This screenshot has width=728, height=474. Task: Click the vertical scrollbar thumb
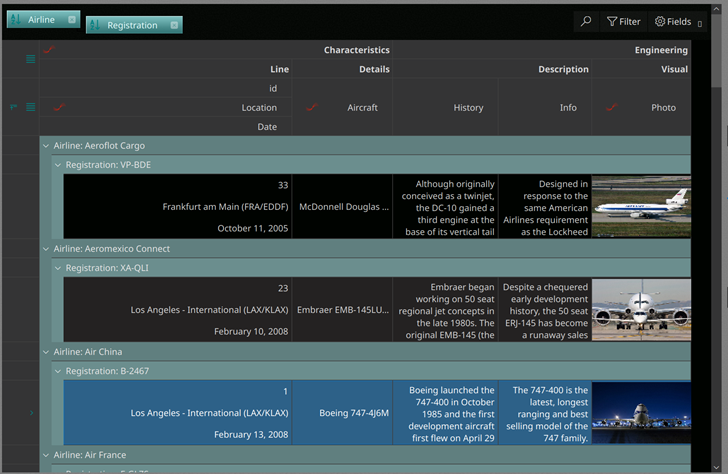click(x=716, y=49)
